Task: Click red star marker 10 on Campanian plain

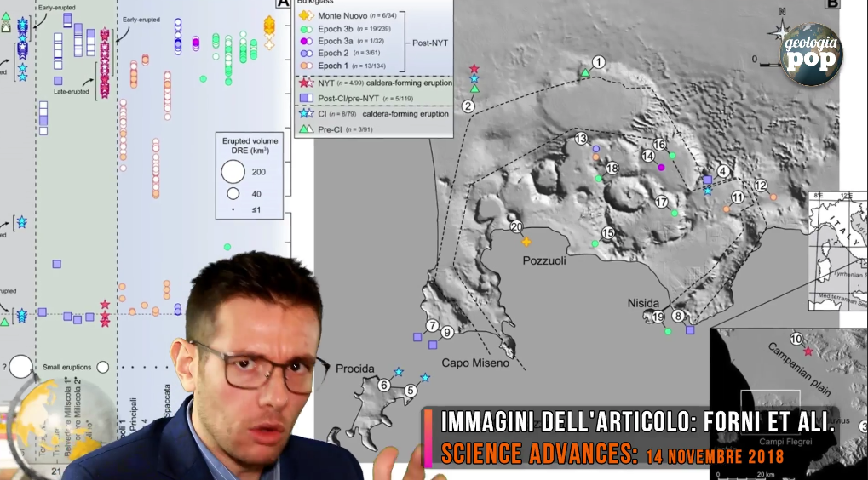Action: click(x=808, y=351)
